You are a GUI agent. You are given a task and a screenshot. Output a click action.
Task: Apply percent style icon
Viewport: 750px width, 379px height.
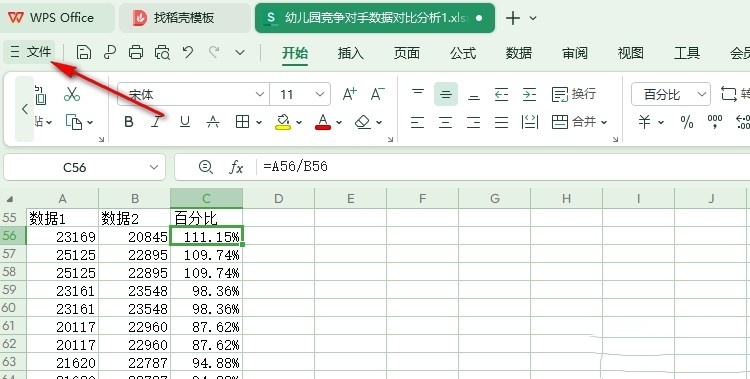(687, 123)
